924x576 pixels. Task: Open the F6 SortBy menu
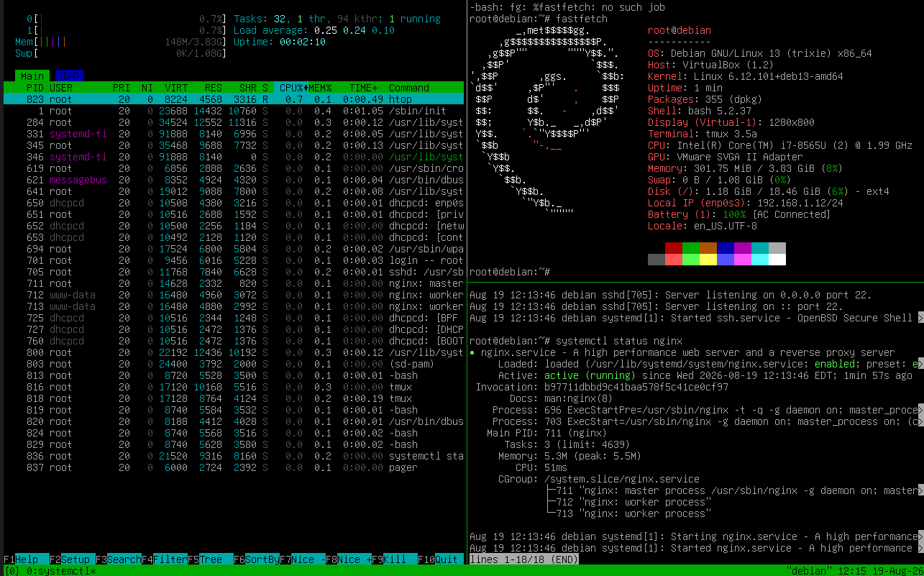pyautogui.click(x=257, y=559)
